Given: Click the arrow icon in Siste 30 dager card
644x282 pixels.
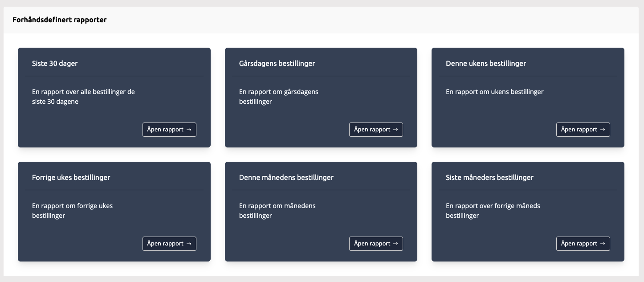Looking at the screenshot, I should pyautogui.click(x=189, y=130).
